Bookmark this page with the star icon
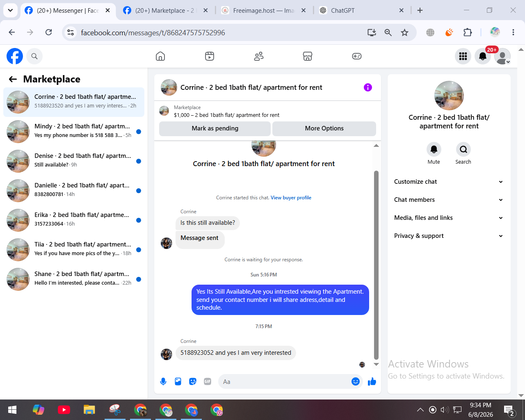 tap(405, 32)
